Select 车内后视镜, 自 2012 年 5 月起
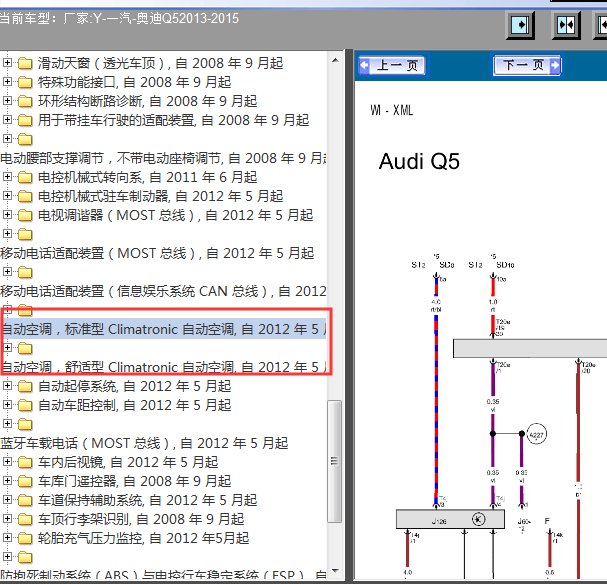The height and width of the screenshot is (584, 607). [128, 462]
